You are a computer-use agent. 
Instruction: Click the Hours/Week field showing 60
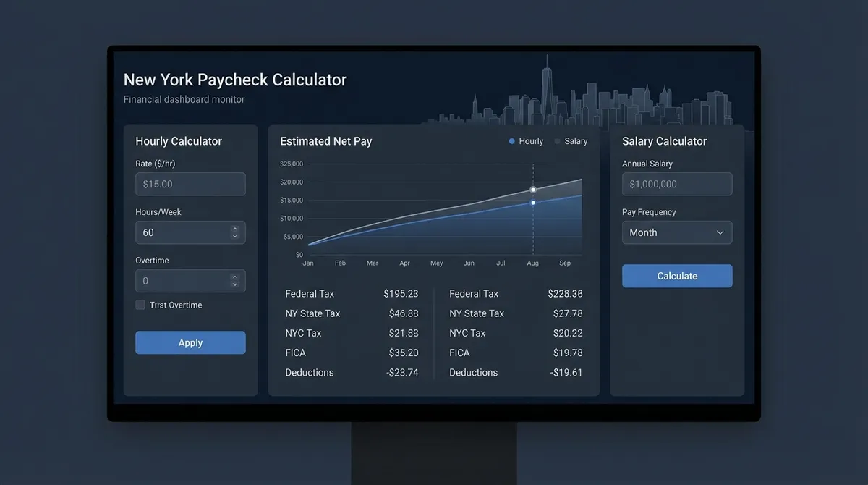181,232
